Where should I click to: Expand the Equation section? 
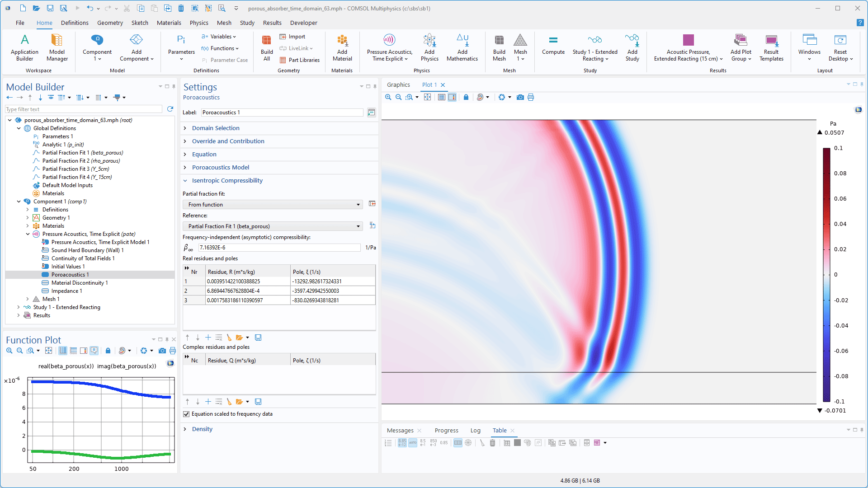(204, 154)
